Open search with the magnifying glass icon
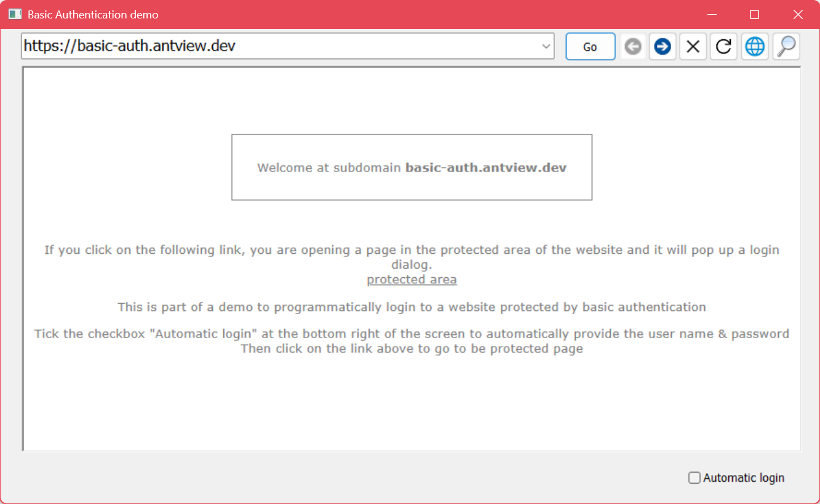Viewport: 820px width, 504px height. [x=786, y=47]
